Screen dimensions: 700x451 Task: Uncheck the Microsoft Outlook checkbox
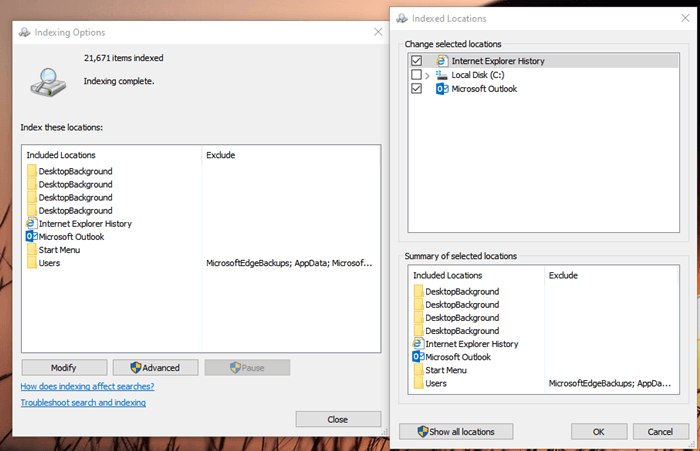click(416, 88)
